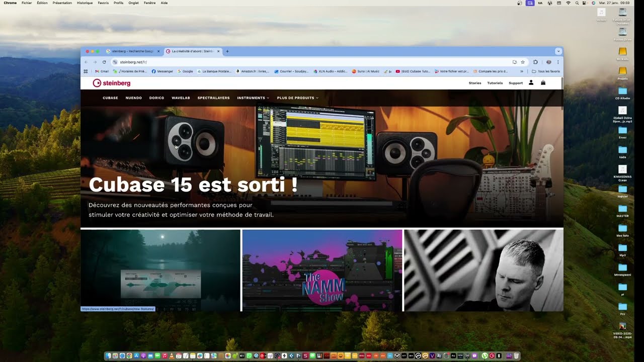This screenshot has width=644, height=362.
Task: Go back with the browser back arrow
Action: point(86,62)
